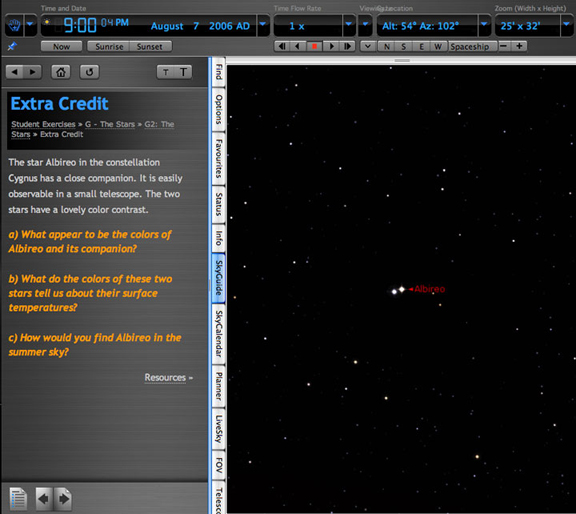Open the Time Flow Rate dropdown
The width and height of the screenshot is (576, 514).
349,25
